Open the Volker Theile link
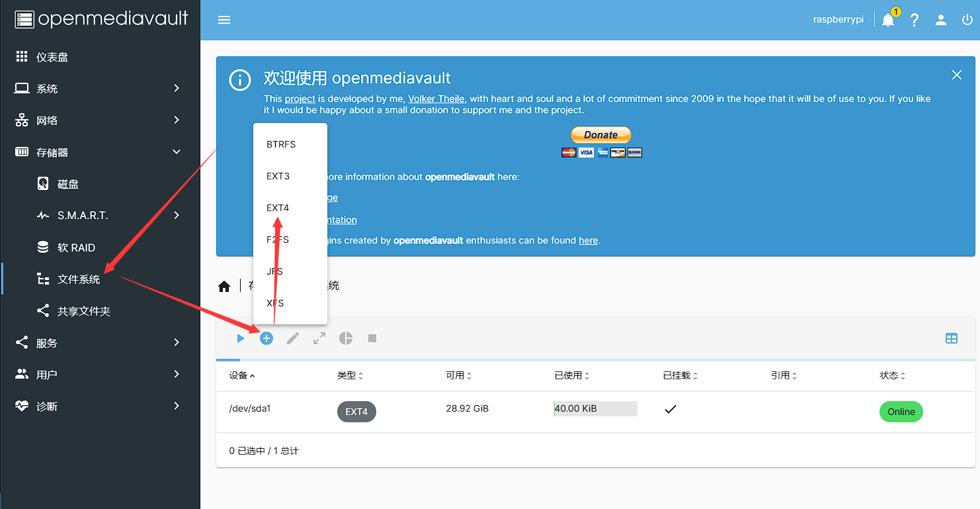The image size is (980, 509). coord(436,99)
